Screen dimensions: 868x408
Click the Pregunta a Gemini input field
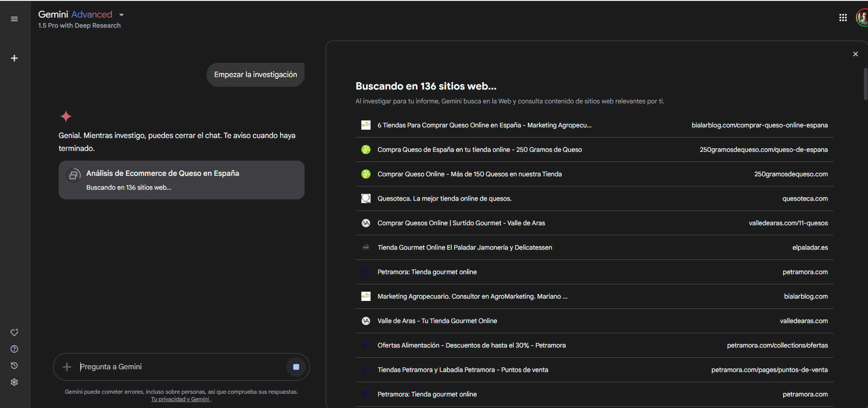180,367
